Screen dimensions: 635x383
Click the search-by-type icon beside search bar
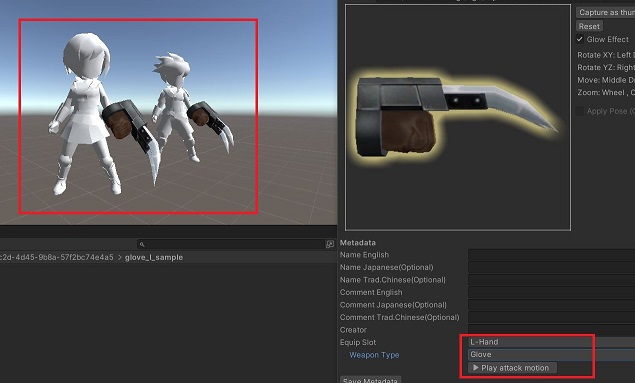click(330, 244)
